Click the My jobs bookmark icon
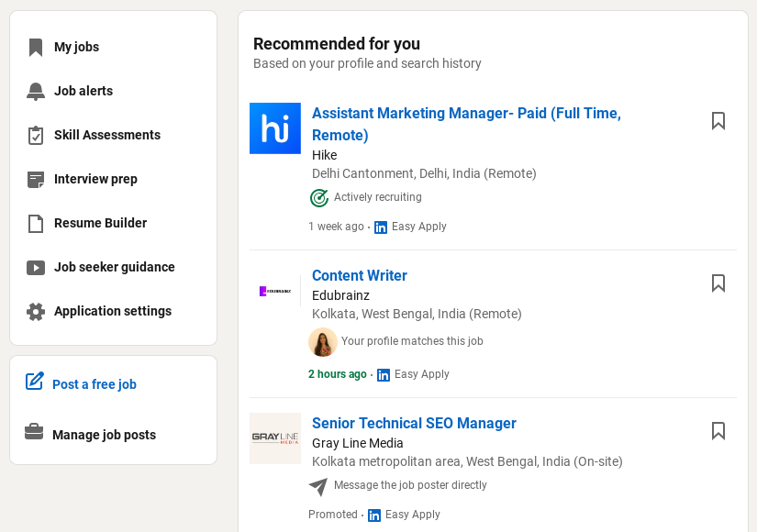 (36, 48)
